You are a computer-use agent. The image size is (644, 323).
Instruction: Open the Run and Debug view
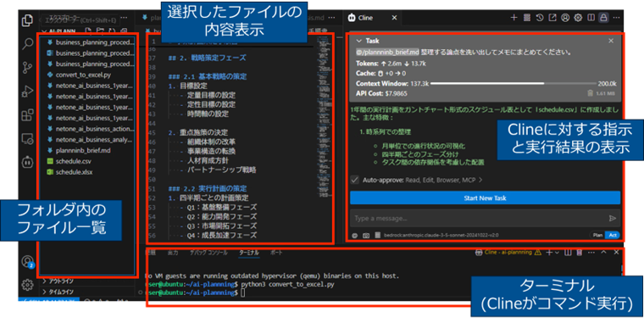[x=27, y=91]
